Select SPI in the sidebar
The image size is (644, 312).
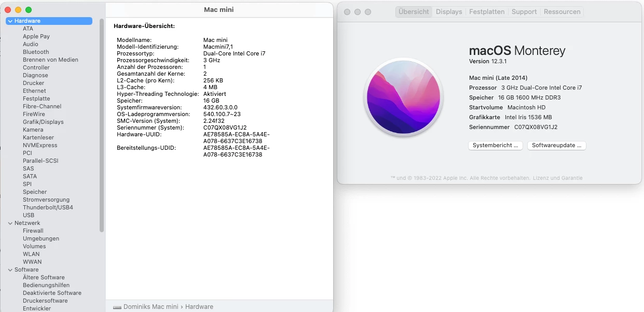click(27, 184)
